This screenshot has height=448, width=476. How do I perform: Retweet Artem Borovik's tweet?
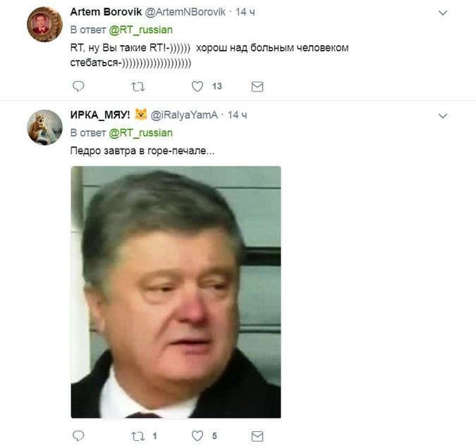[138, 87]
